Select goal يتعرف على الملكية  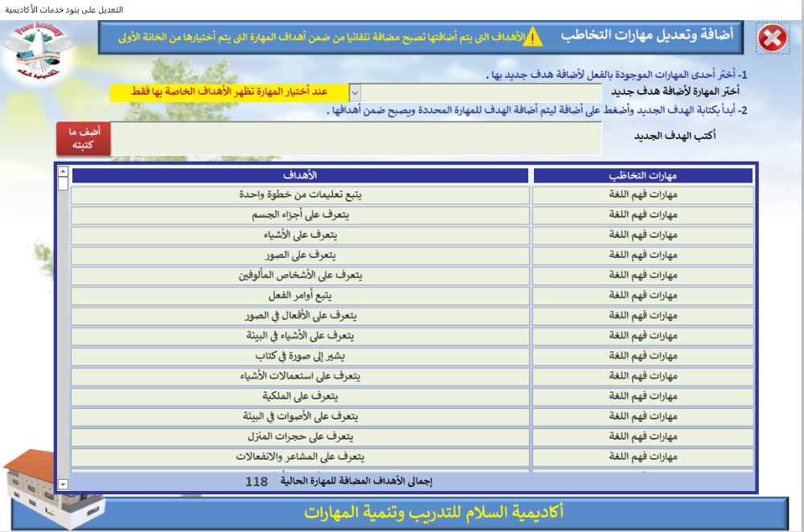tap(300, 397)
